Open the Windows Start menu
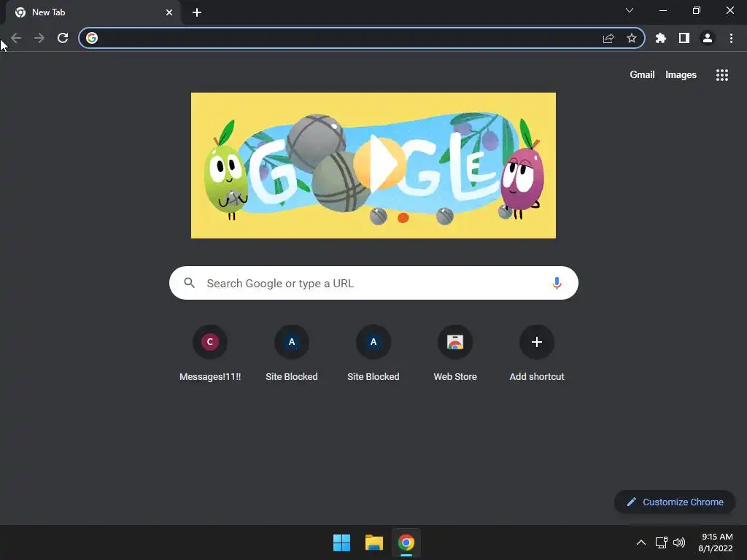 coord(341,542)
